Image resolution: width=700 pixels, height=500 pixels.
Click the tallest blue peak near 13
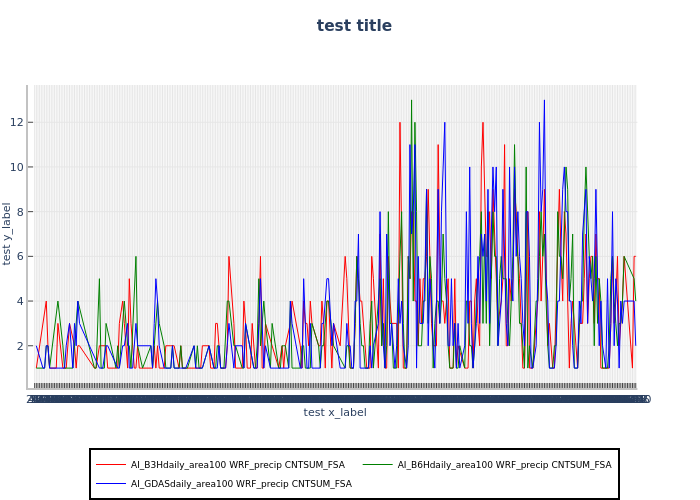pyautogui.click(x=544, y=101)
